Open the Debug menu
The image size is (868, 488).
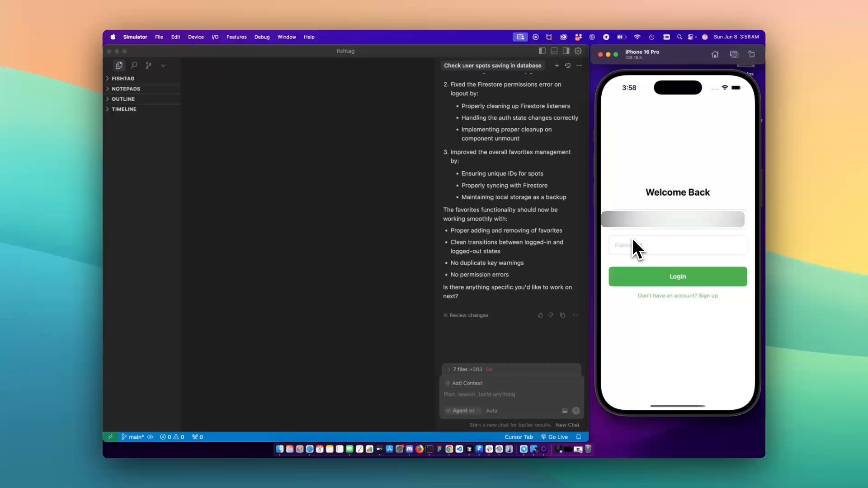pyautogui.click(x=262, y=37)
